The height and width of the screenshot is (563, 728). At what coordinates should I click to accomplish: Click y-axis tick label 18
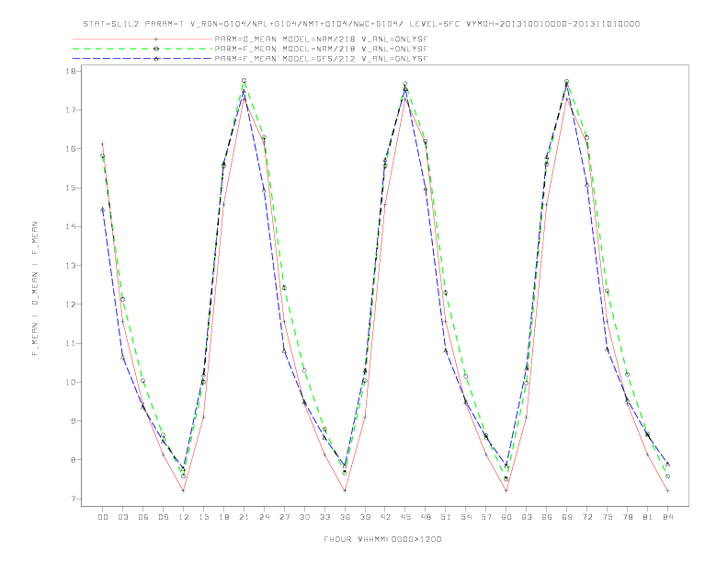(71, 71)
